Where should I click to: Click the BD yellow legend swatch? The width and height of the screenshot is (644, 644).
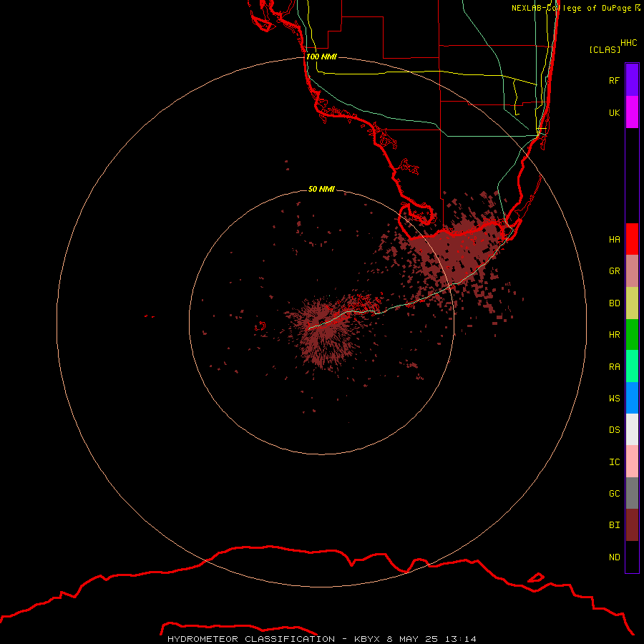632,303
